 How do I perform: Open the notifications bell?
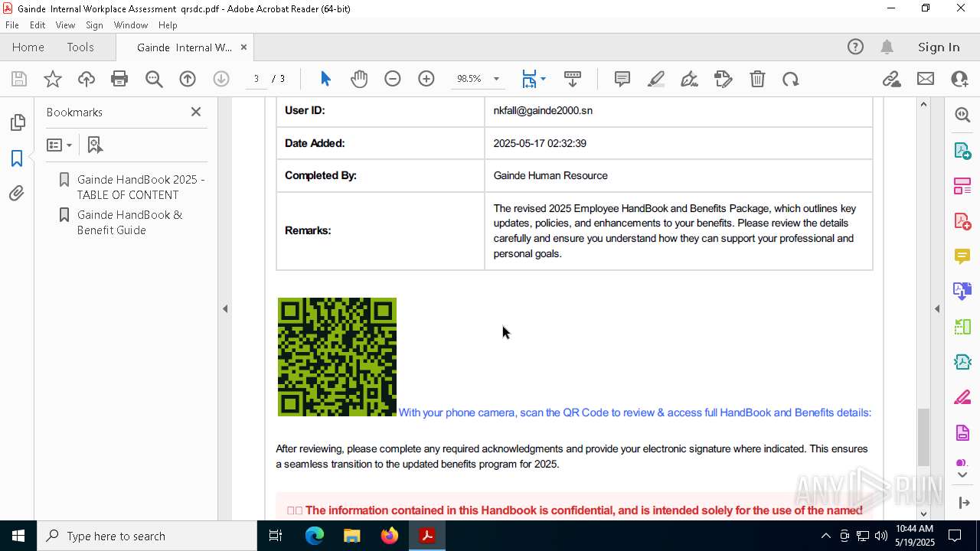point(887,47)
